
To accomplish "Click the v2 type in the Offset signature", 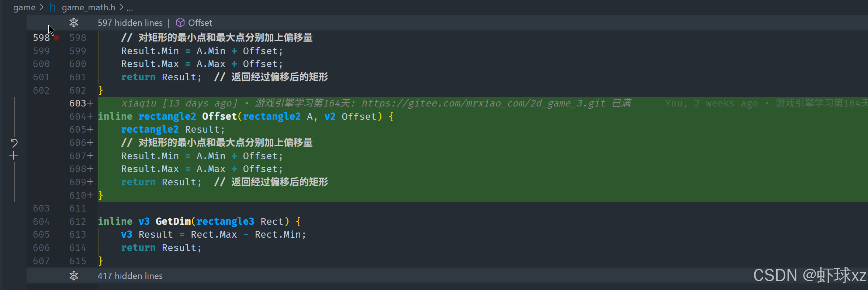I will [330, 116].
